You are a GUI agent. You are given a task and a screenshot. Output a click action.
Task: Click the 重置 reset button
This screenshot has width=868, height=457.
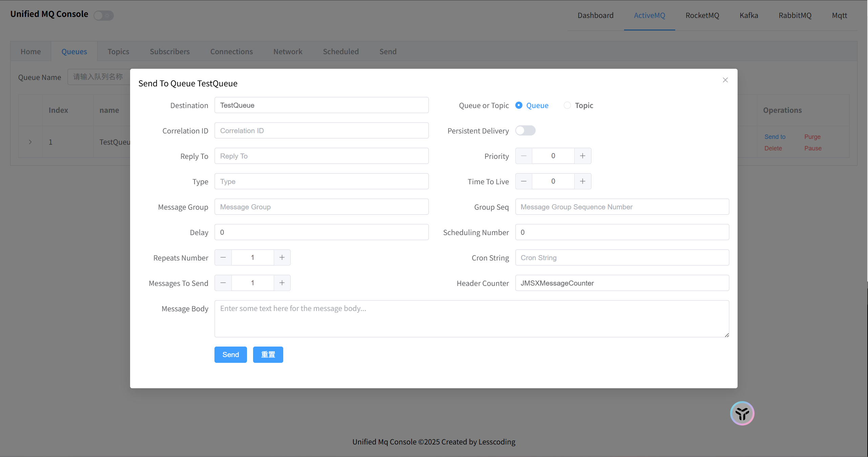pyautogui.click(x=268, y=355)
